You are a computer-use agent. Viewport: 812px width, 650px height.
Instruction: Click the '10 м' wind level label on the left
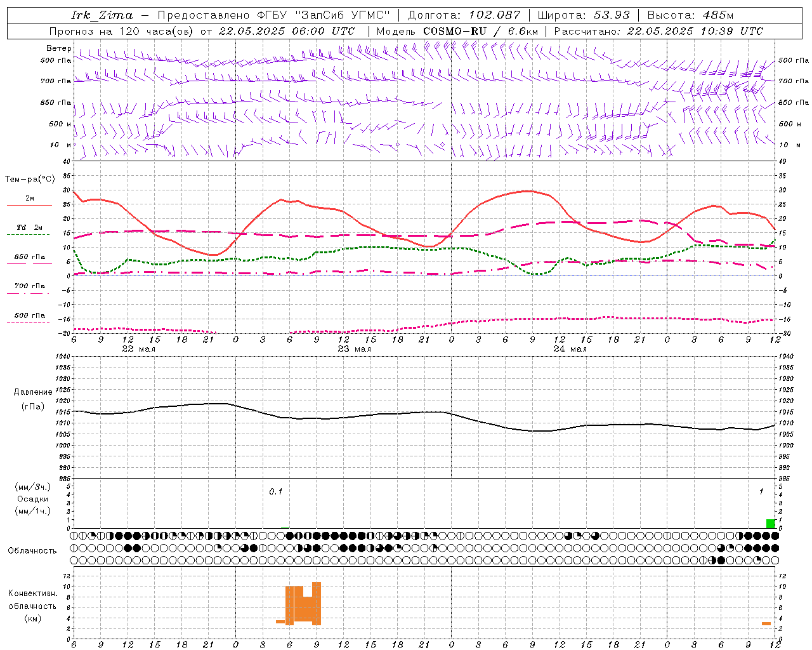coord(61,145)
